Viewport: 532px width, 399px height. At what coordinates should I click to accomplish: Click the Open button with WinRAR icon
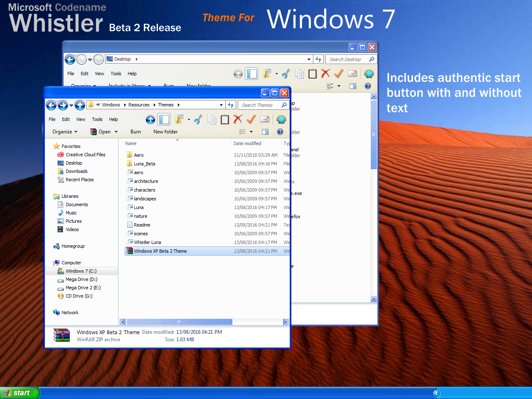pos(101,132)
